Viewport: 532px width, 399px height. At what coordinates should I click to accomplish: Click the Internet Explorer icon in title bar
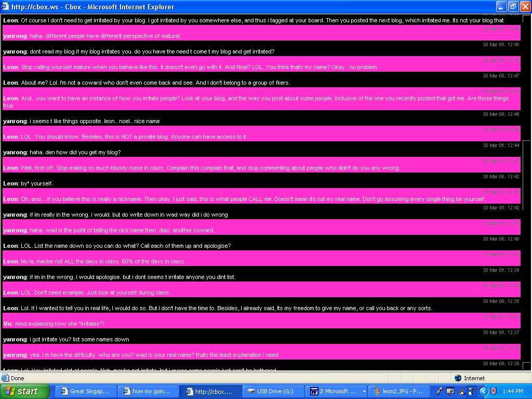[x=5, y=6]
